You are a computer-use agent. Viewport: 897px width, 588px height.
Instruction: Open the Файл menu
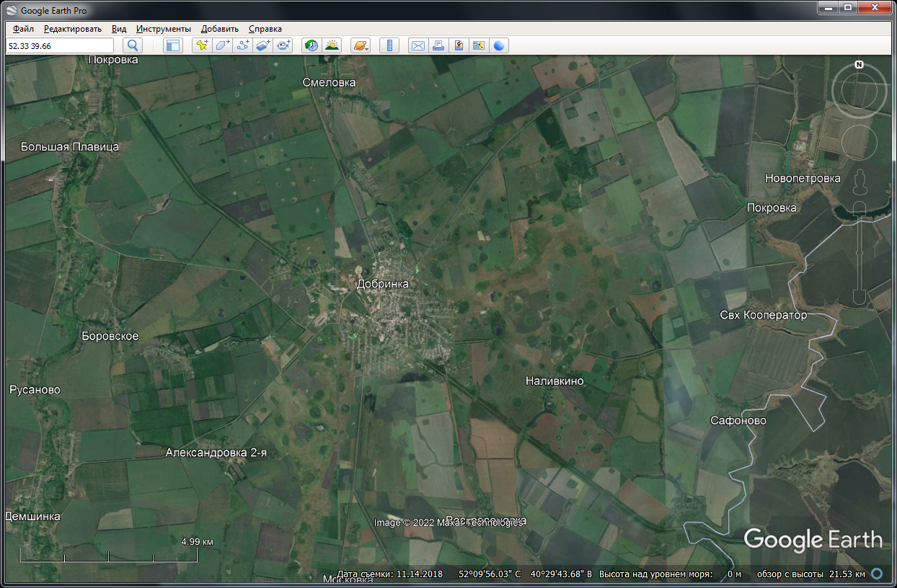23,29
